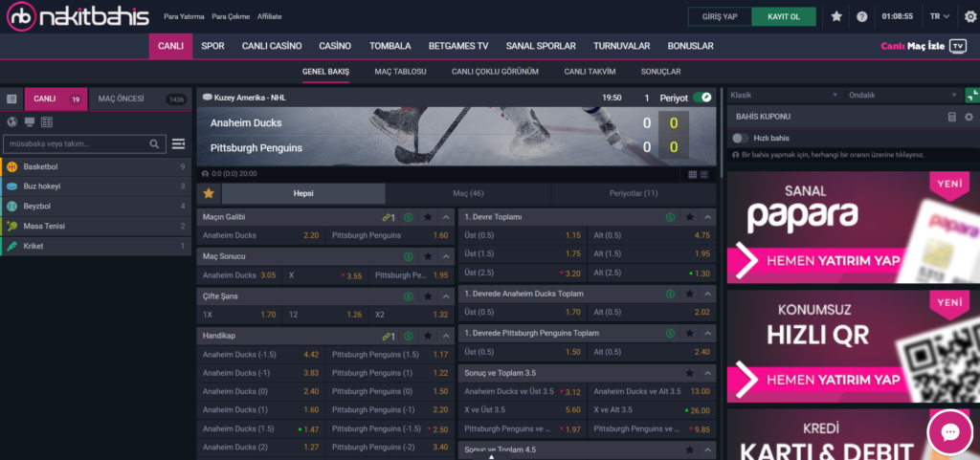Click cash-out icon on Maç Sonucu

(408, 256)
